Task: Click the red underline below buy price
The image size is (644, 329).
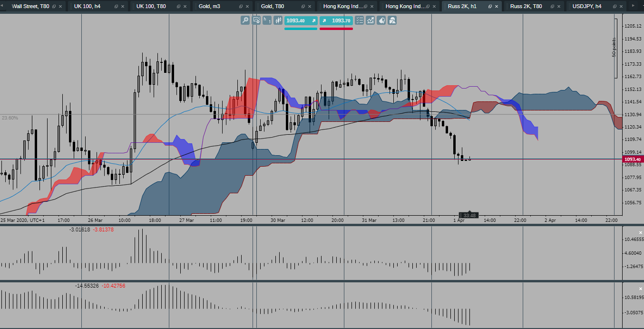Action: [x=336, y=29]
